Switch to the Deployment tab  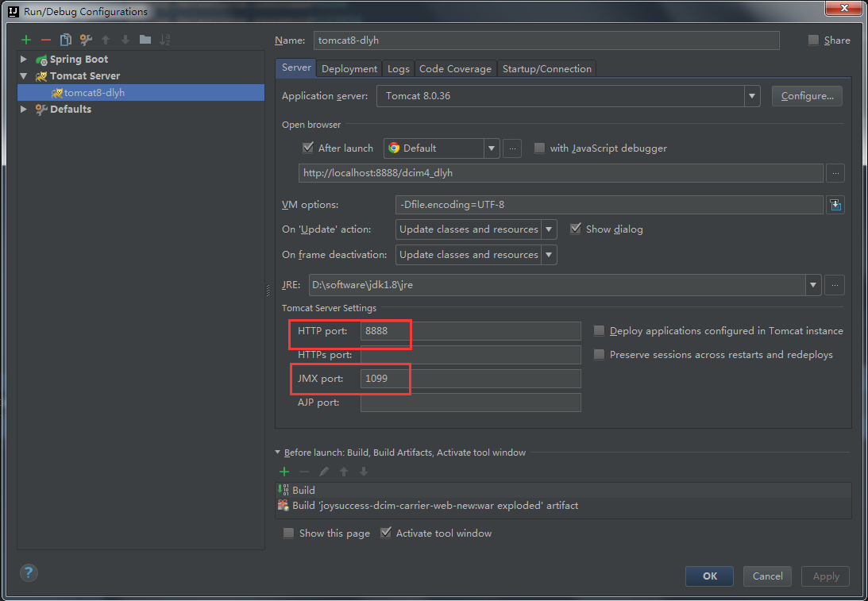tap(349, 68)
